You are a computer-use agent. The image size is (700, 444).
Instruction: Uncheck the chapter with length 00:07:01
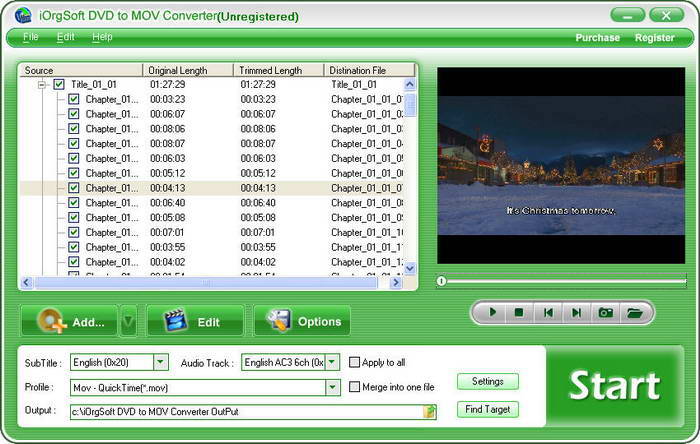[x=74, y=232]
